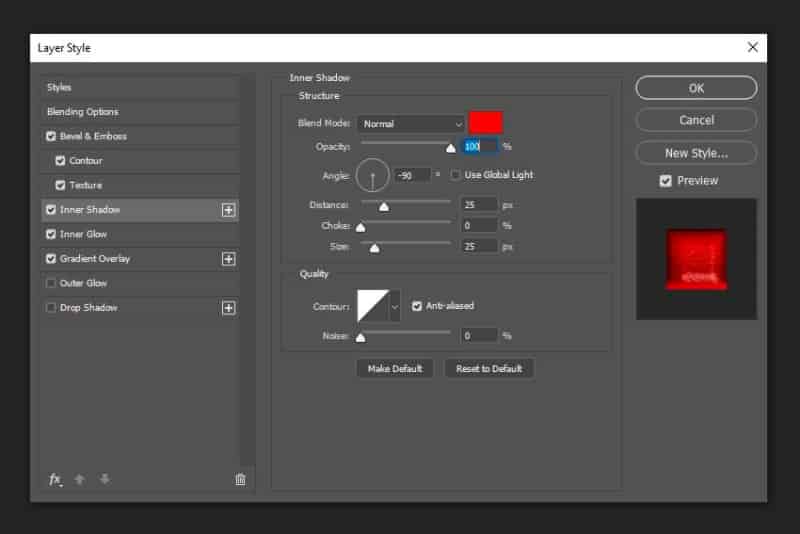Click the delete effect trash icon
The width and height of the screenshot is (800, 534).
point(240,479)
